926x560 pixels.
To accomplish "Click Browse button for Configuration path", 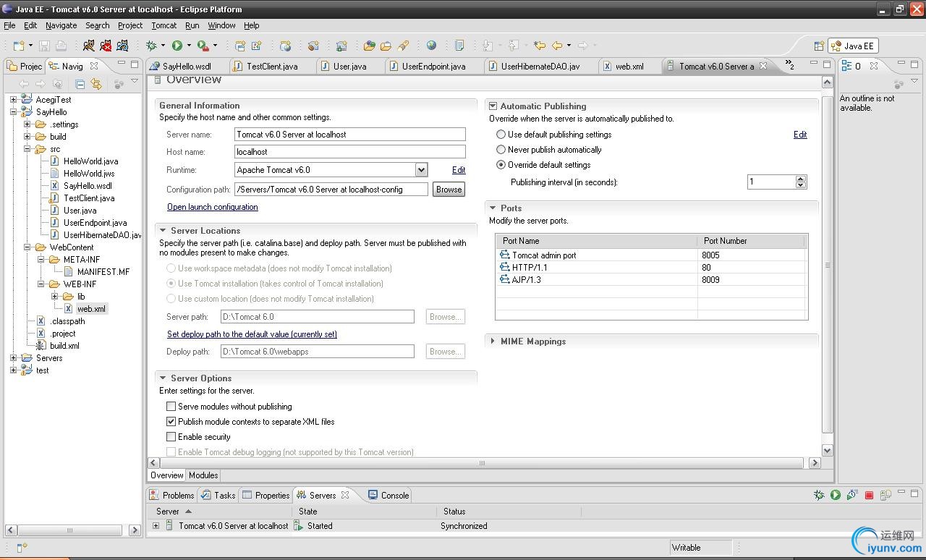I will click(449, 190).
